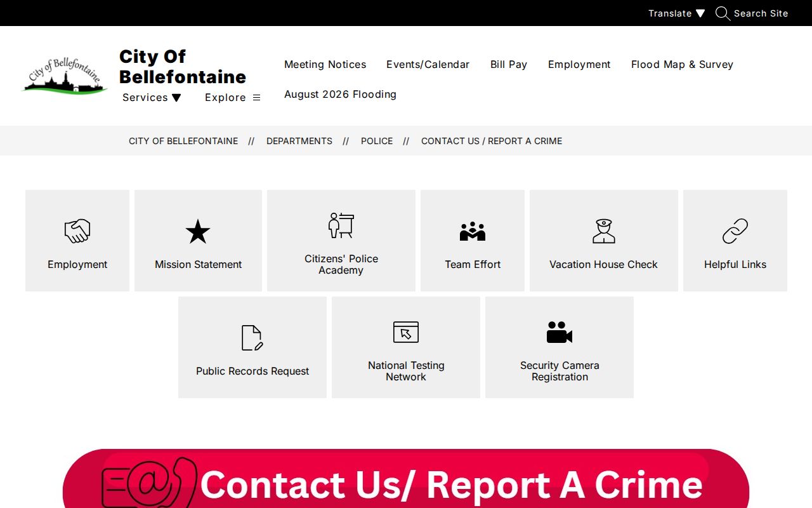The height and width of the screenshot is (508, 812).
Task: Open the Vacation House Check label
Action: pyautogui.click(x=604, y=264)
